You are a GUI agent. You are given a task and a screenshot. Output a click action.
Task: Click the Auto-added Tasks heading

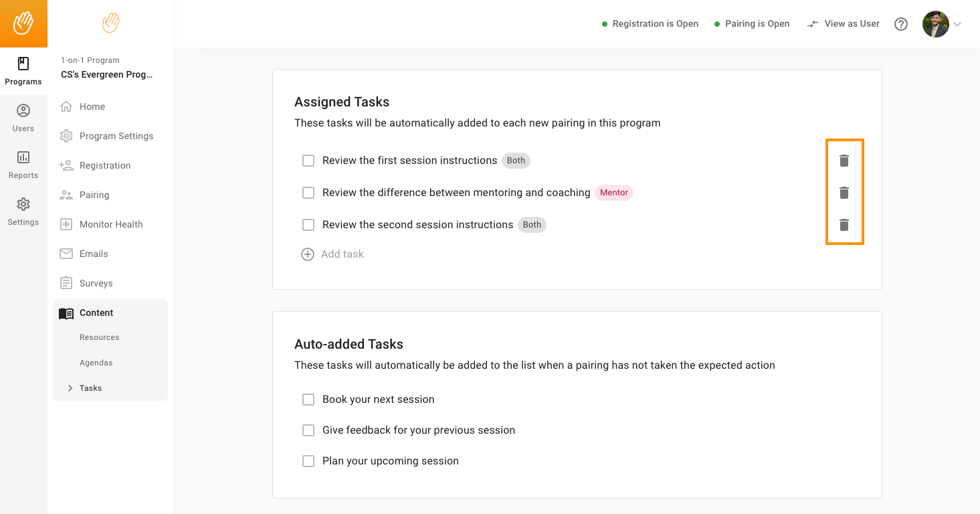coord(349,344)
